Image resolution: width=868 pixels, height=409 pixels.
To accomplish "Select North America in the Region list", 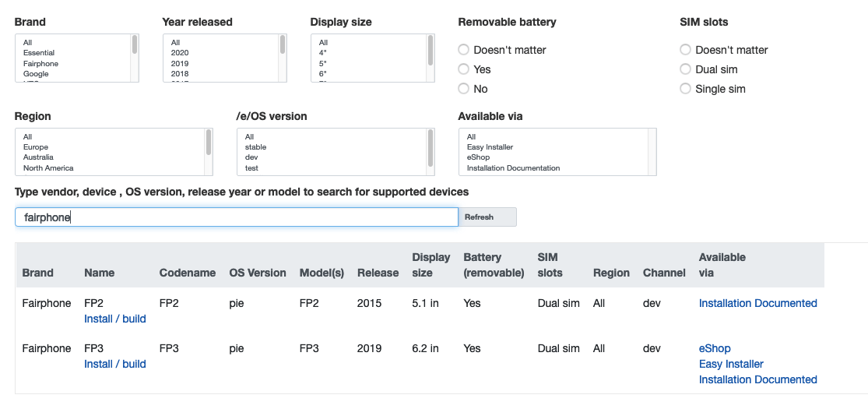I will pos(48,168).
